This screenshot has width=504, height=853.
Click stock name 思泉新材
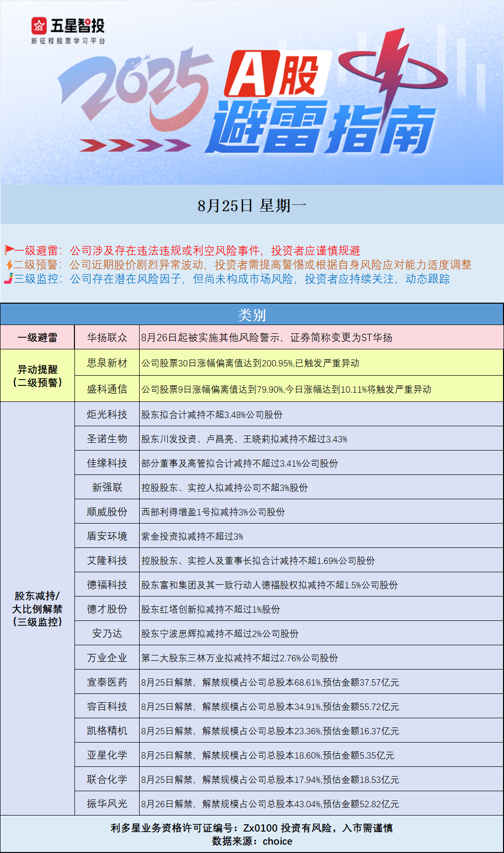click(x=107, y=363)
